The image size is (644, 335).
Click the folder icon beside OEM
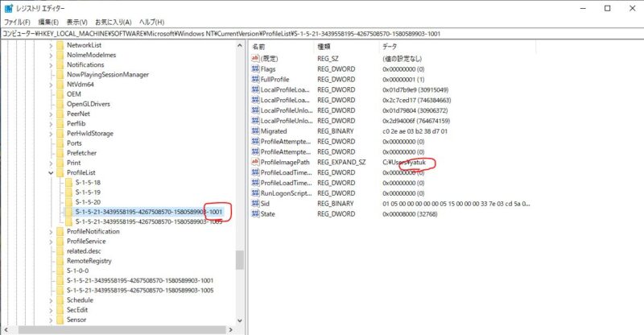[x=60, y=94]
